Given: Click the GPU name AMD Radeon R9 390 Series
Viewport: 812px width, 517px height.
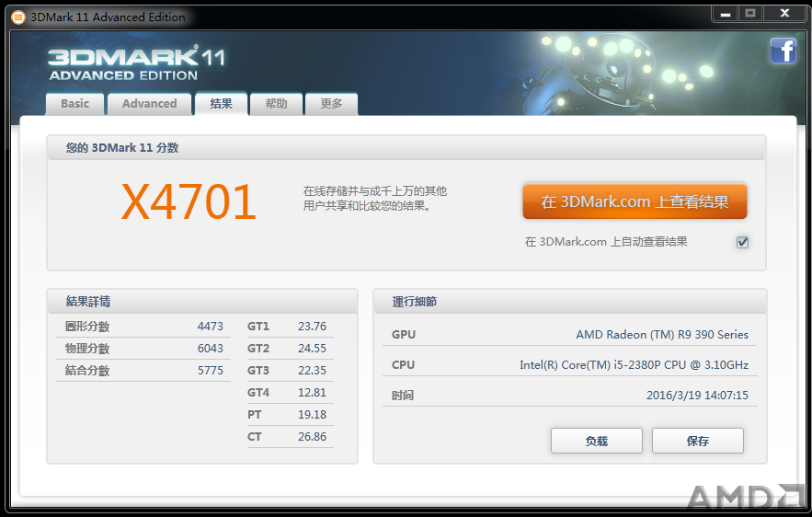Looking at the screenshot, I should [x=662, y=335].
